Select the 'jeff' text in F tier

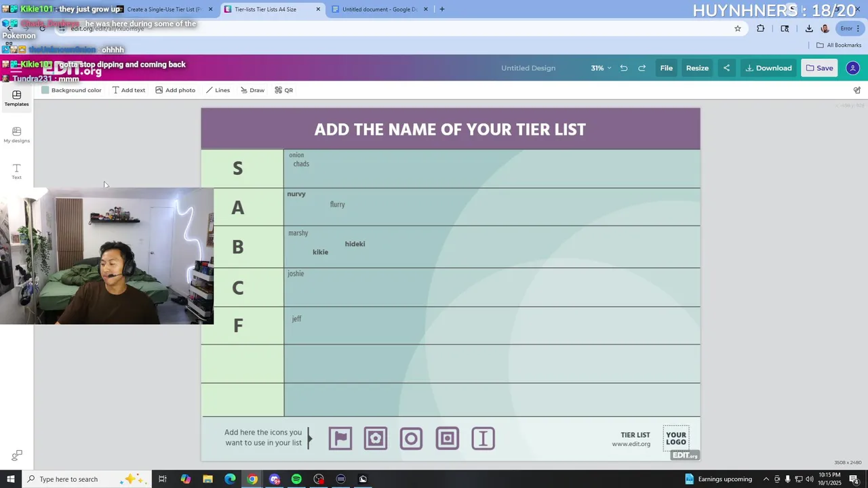point(296,319)
